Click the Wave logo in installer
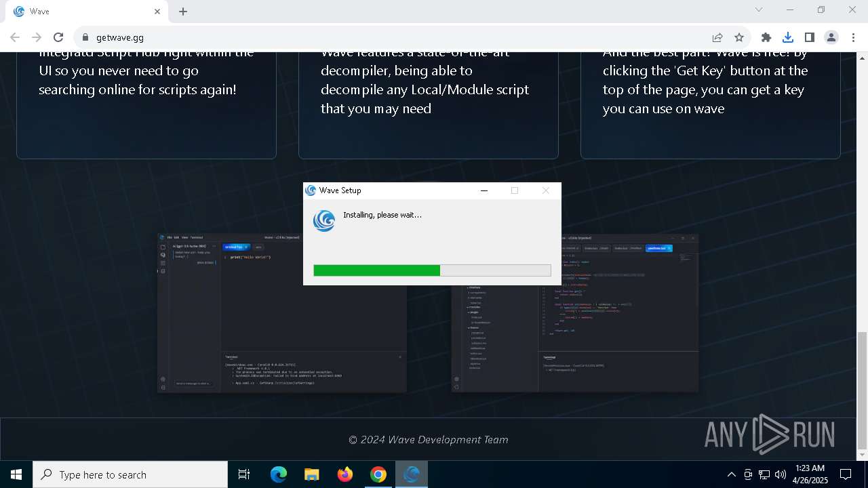The image size is (868, 488). pos(324,221)
